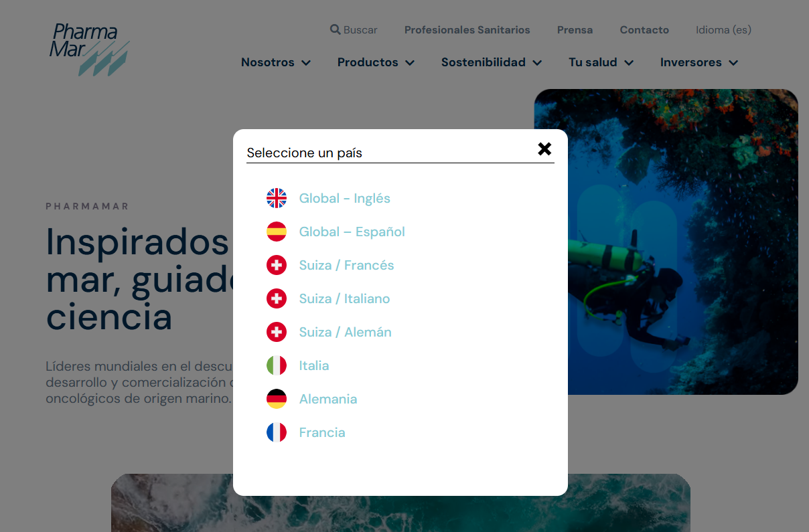809x532 pixels.
Task: Expand the Sostenibilidad menu chevron
Action: pyautogui.click(x=537, y=63)
